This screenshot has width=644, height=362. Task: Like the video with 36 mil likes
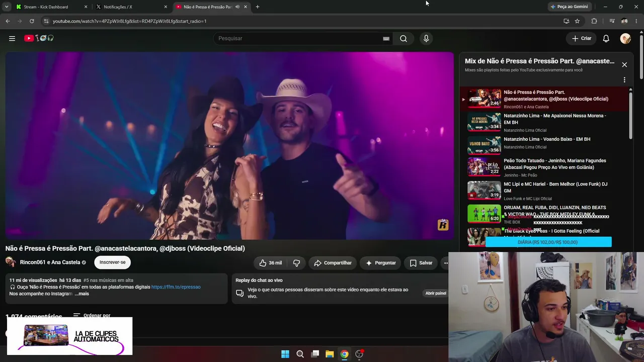tap(270, 263)
